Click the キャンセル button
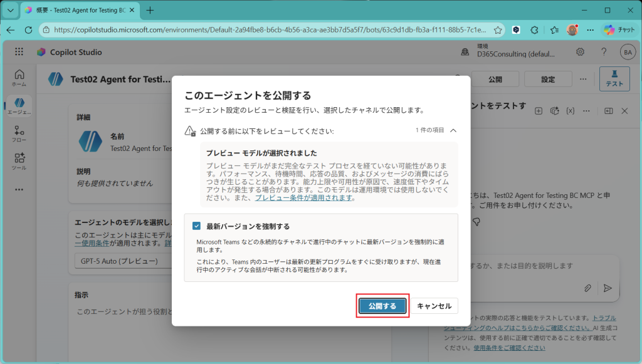This screenshot has height=364, width=642. (434, 306)
